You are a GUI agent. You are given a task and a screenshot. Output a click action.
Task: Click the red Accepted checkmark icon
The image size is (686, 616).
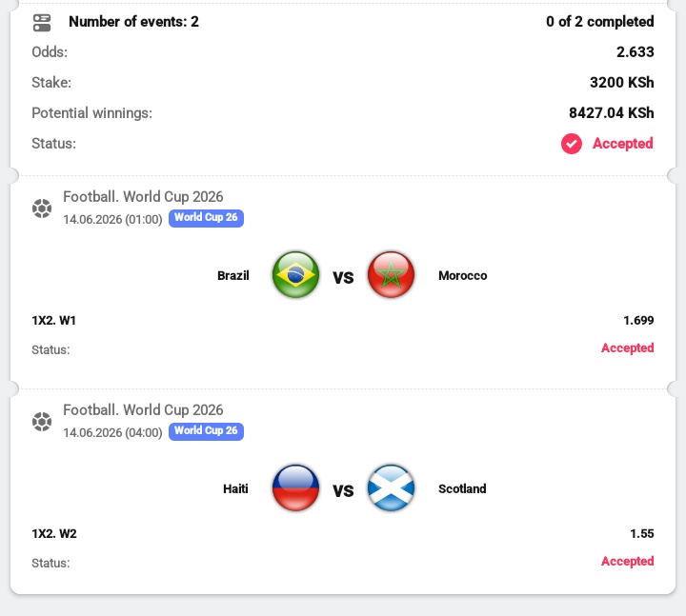click(572, 144)
